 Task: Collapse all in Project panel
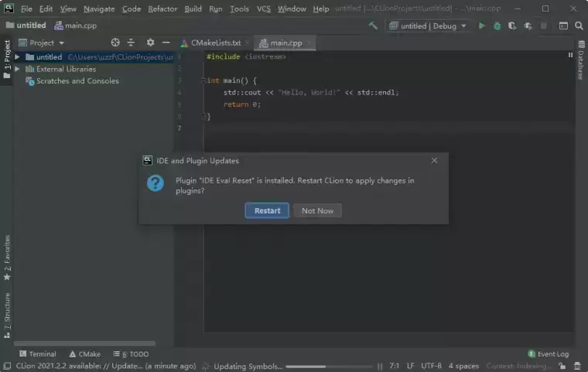coord(131,43)
